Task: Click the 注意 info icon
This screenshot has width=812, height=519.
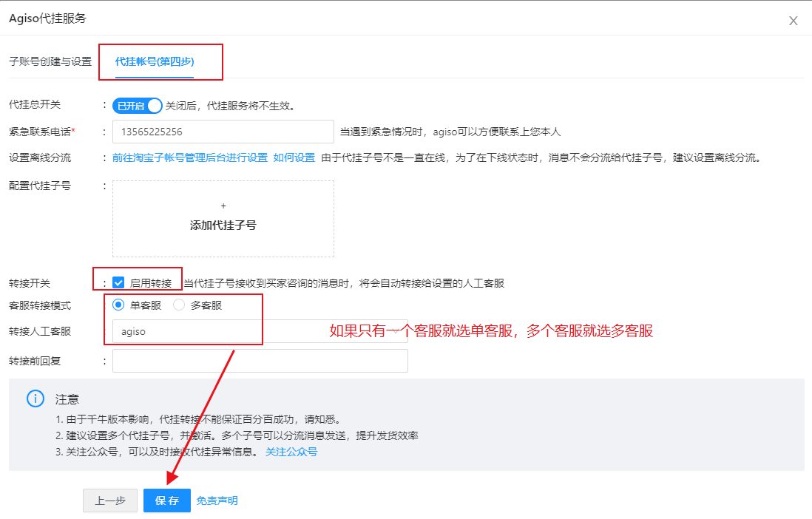Action: click(x=35, y=398)
